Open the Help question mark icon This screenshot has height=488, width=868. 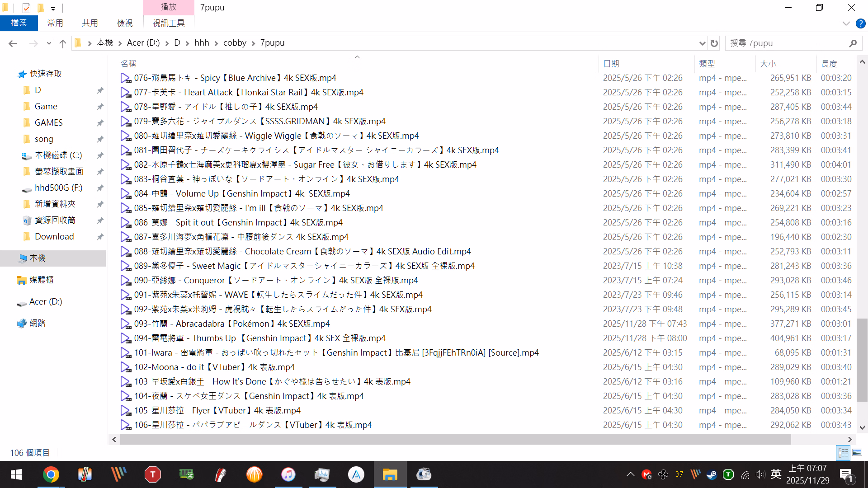click(860, 23)
